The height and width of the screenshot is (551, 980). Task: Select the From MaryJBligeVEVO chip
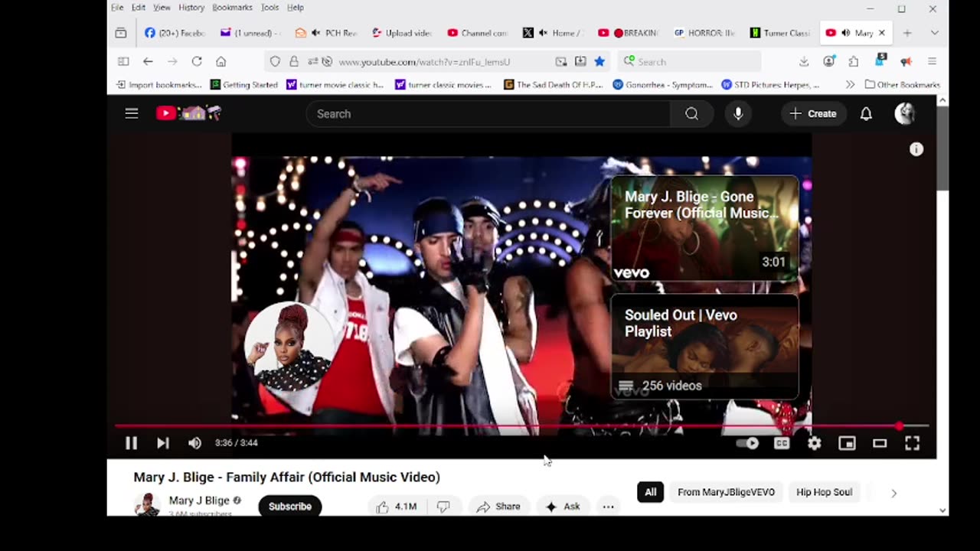727,492
